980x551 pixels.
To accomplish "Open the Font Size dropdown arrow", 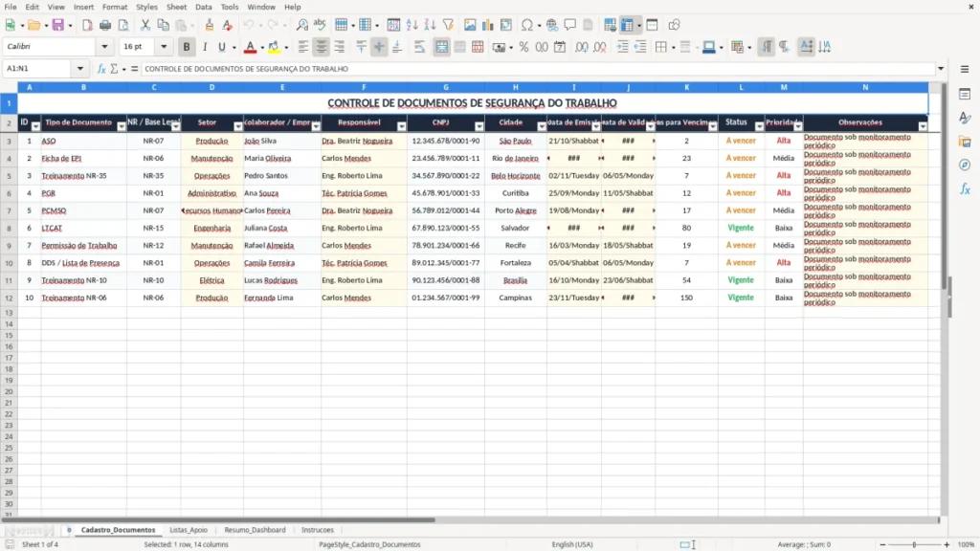I will tap(164, 47).
